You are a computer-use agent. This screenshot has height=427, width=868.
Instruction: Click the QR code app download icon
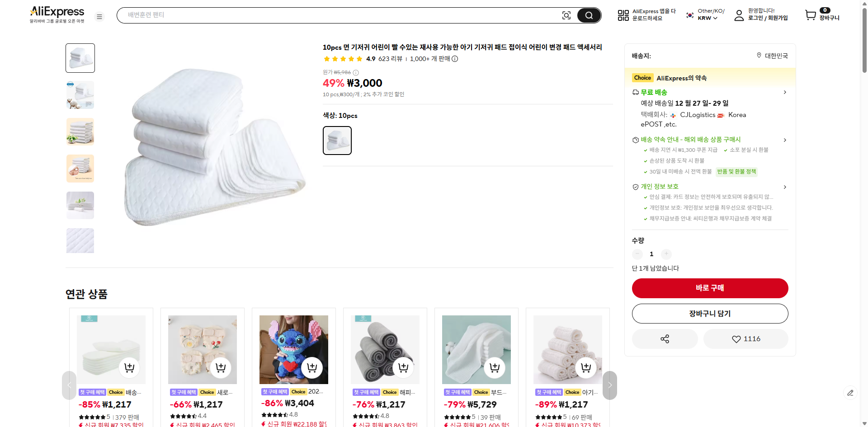click(623, 15)
